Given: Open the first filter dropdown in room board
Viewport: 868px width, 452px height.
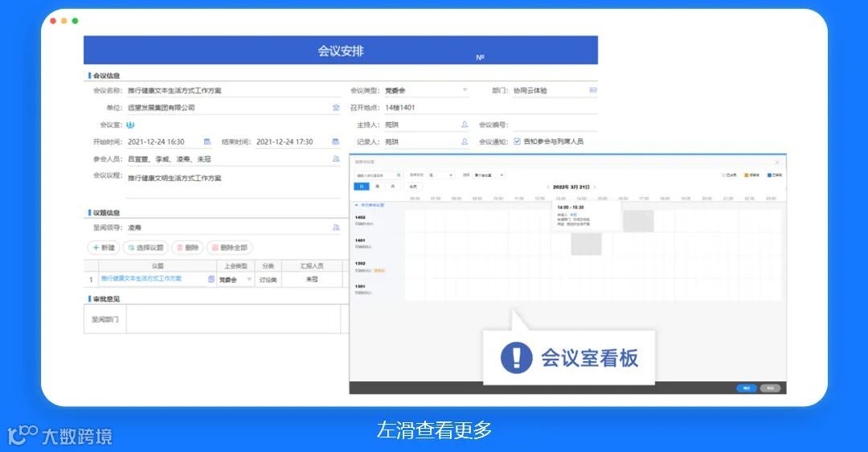Looking at the screenshot, I should [440, 175].
